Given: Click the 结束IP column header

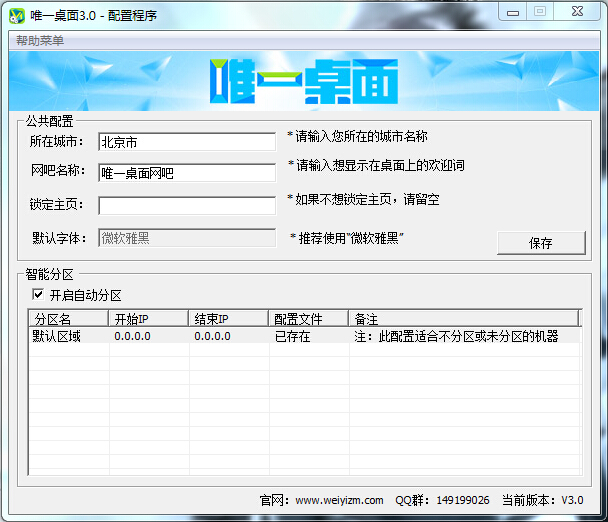Looking at the screenshot, I should pos(228,319).
